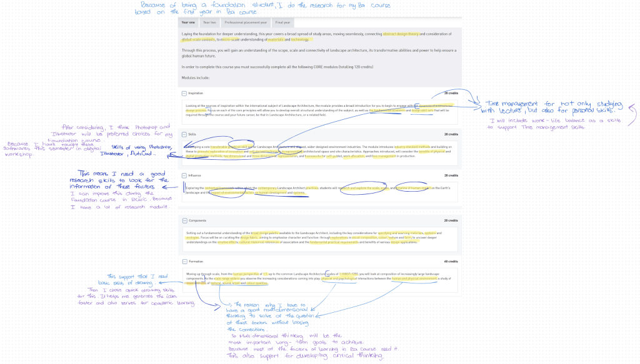Viewport: 640px width, 364px height.
Task: Collapse Inspiration module using its minus icon
Action: tap(184, 93)
